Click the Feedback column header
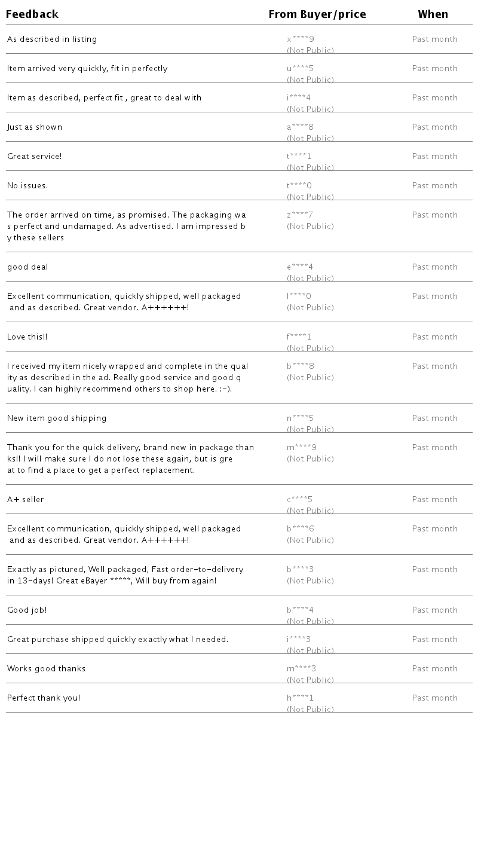 (32, 14)
